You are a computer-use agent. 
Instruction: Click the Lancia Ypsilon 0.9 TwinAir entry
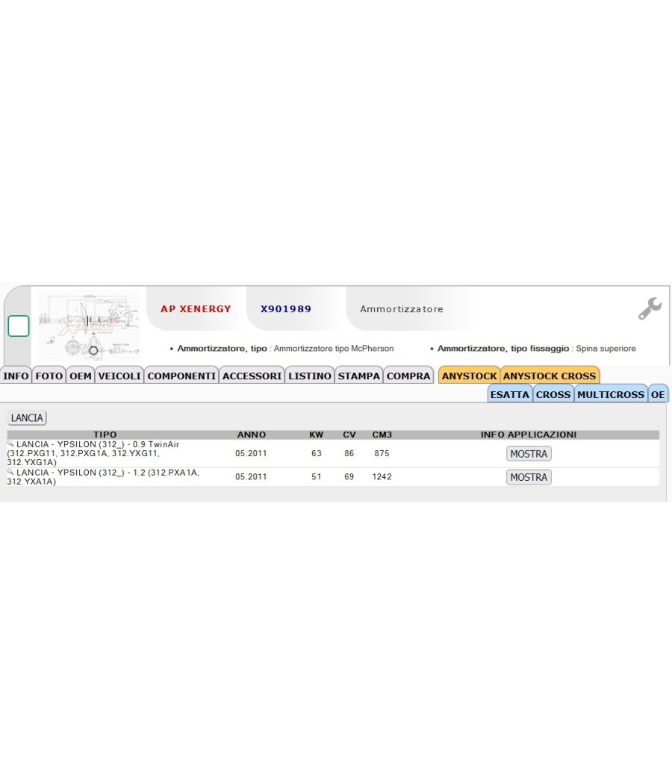pos(93,453)
